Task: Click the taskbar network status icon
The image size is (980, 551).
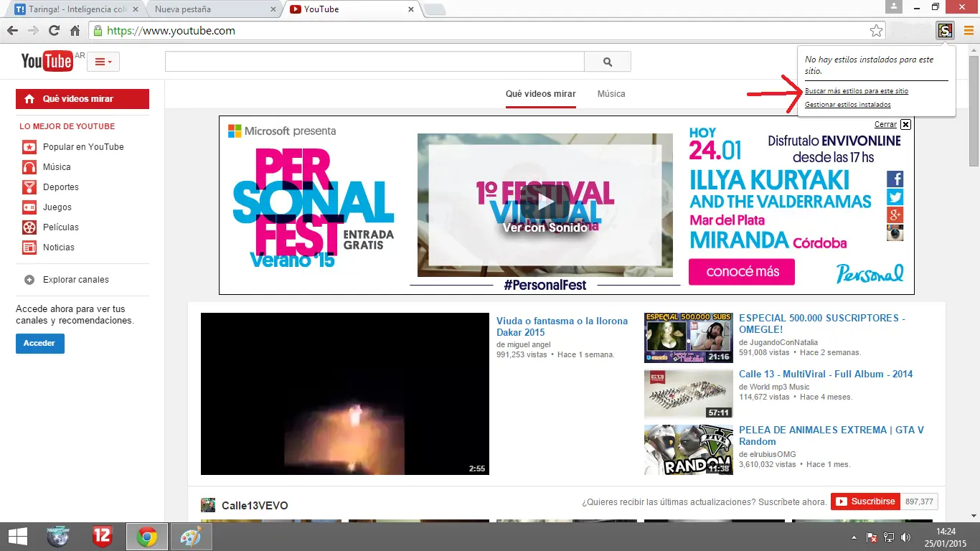Action: [888, 537]
